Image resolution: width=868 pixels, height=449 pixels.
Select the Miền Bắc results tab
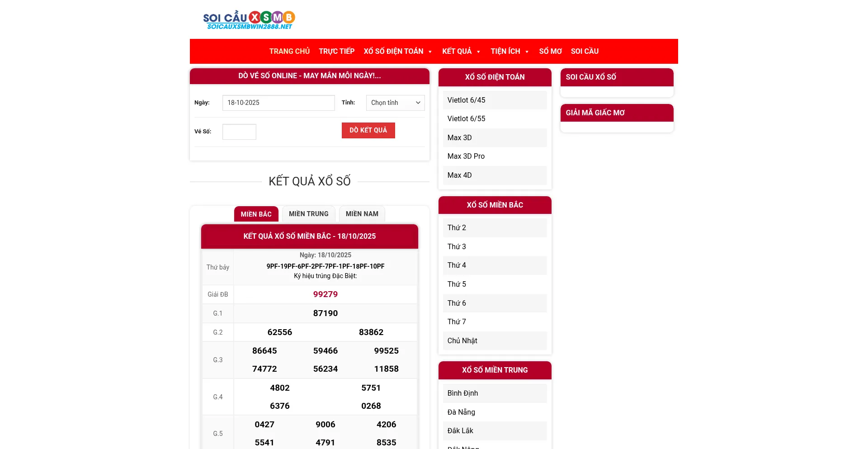click(256, 214)
